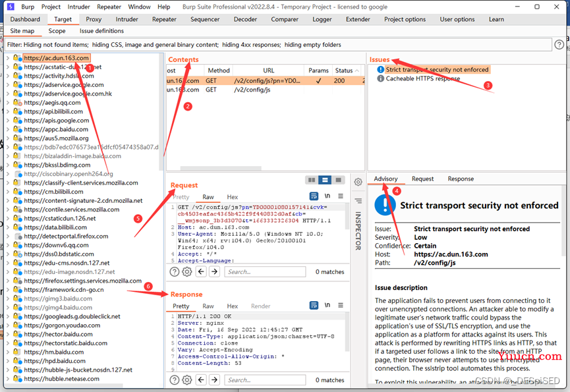Click host icon beside http://detectportal.firefox.com

(x=18, y=236)
